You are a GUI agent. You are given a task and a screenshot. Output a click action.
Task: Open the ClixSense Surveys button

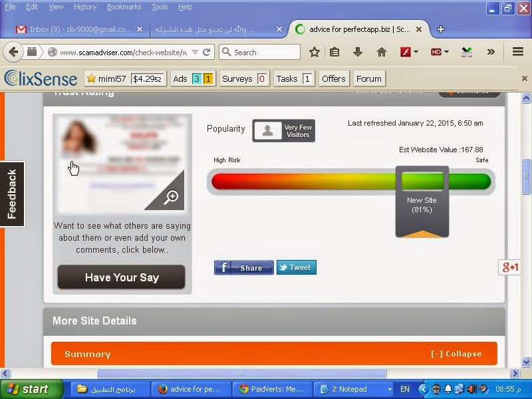244,78
